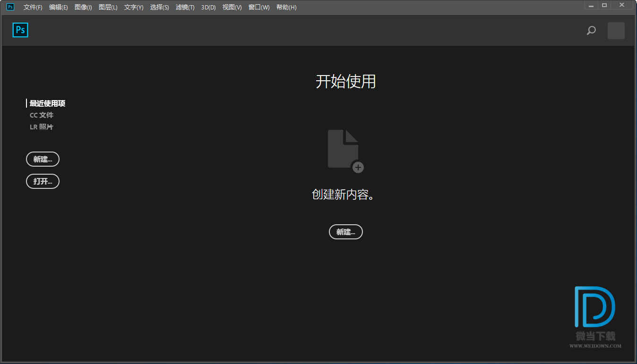Open the user profile avatar box
Screen dimensions: 637x364
[x=616, y=31]
